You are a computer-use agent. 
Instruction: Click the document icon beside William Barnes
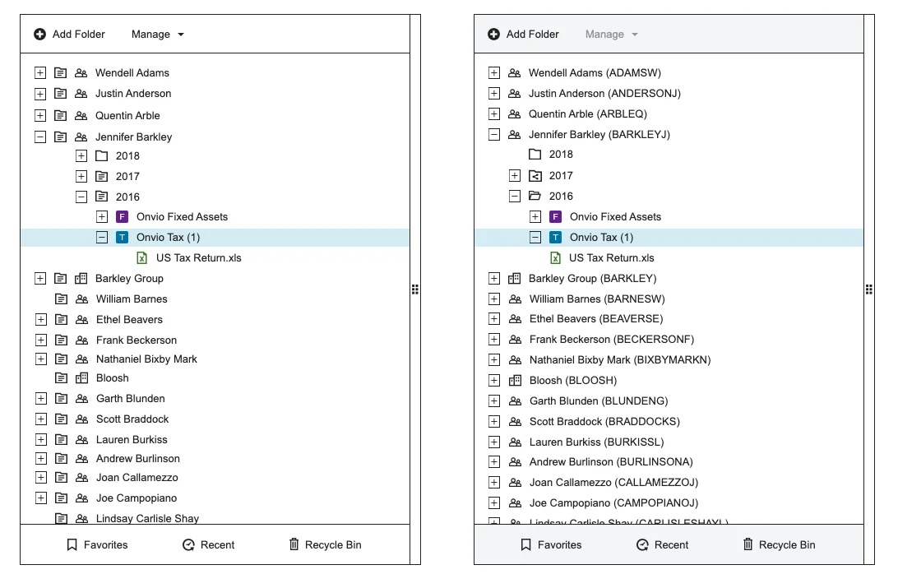[62, 299]
